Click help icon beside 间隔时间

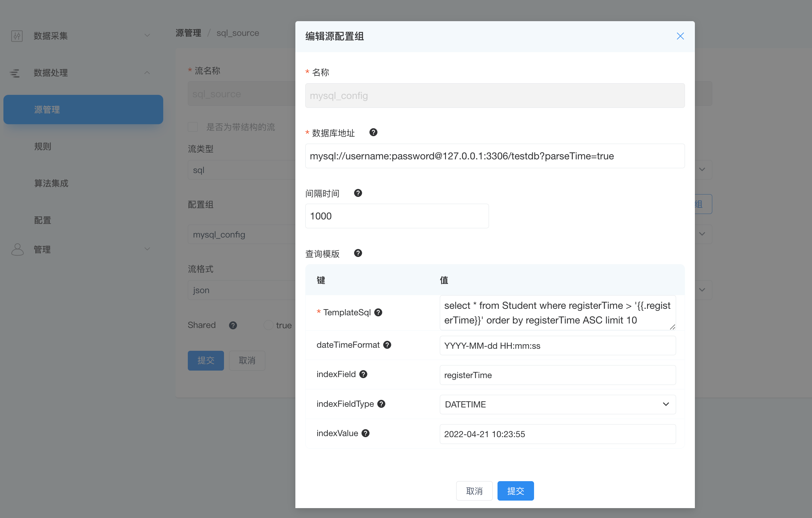coord(358,193)
